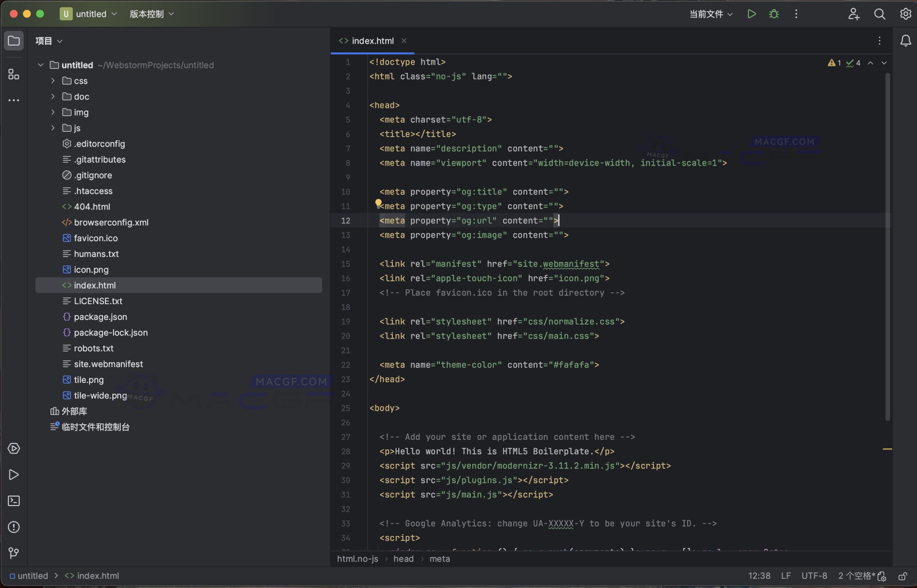Open the Services tool window
This screenshot has height=588, width=917.
click(14, 448)
